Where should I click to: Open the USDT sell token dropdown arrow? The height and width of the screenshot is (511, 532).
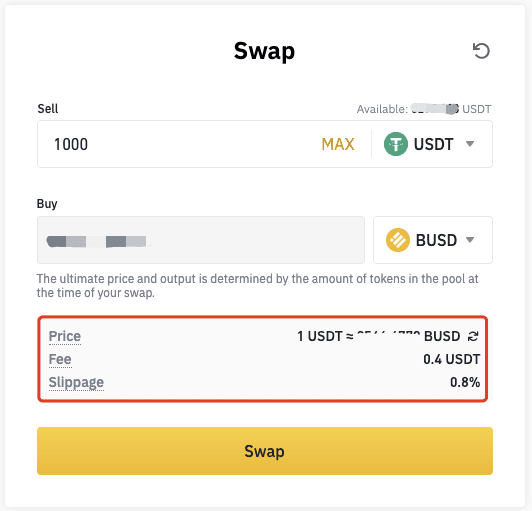[x=470, y=144]
